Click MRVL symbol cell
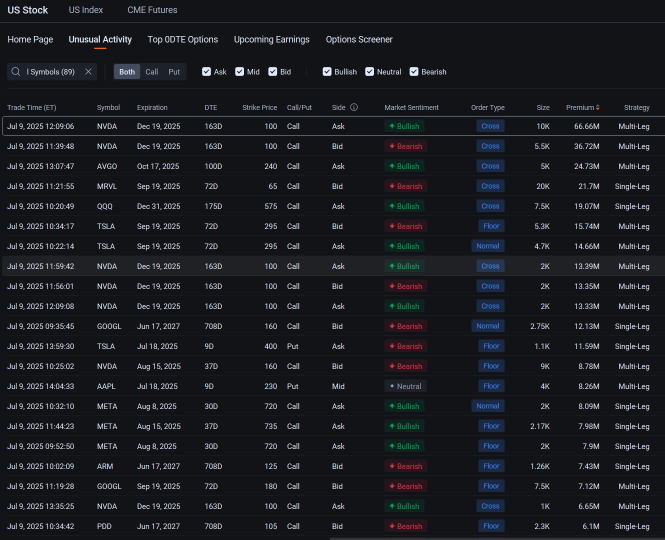 click(107, 186)
